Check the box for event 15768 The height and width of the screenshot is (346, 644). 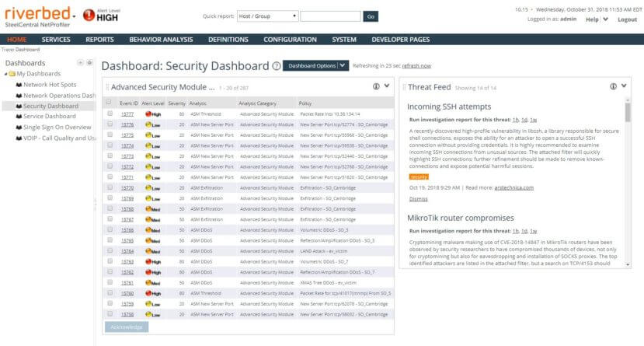coord(110,208)
